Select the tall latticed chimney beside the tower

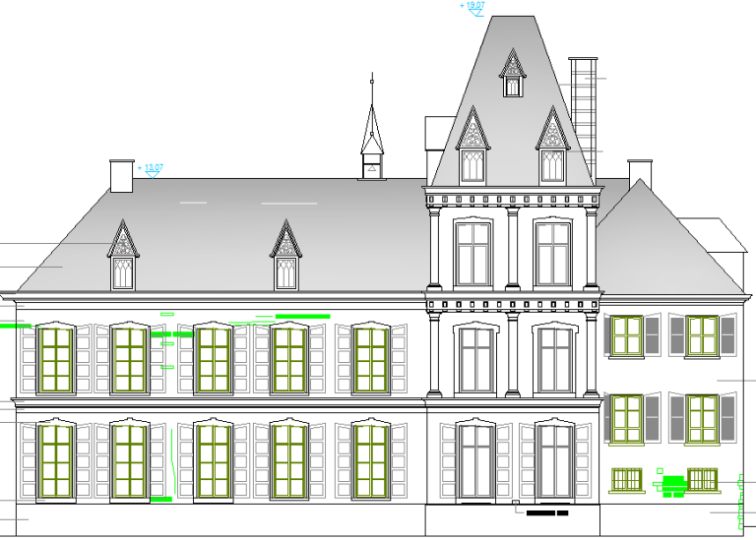pyautogui.click(x=584, y=120)
